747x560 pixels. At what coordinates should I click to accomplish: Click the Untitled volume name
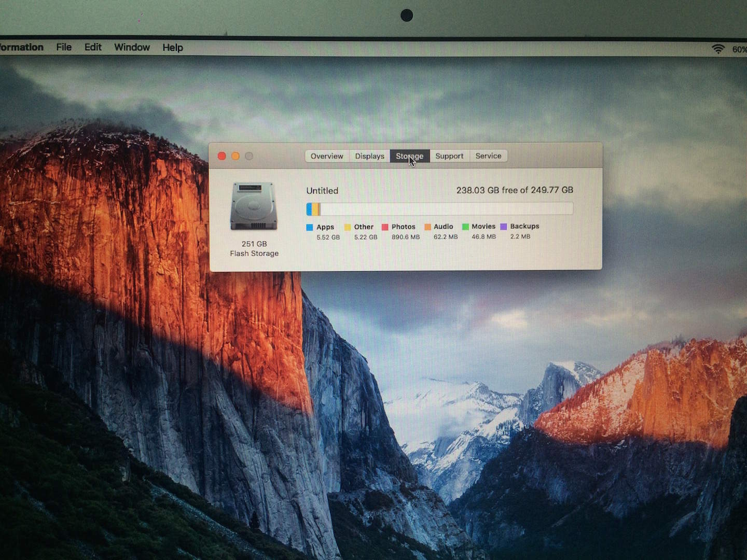[322, 191]
